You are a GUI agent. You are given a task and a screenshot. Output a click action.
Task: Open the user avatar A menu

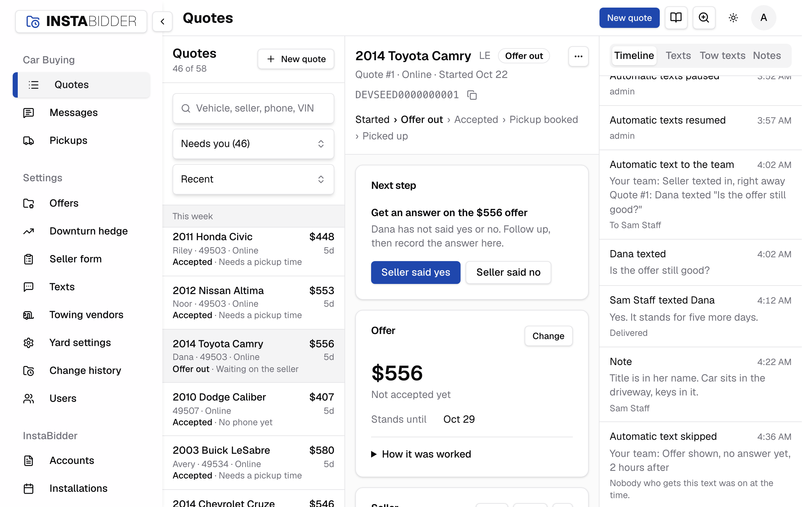(x=763, y=18)
